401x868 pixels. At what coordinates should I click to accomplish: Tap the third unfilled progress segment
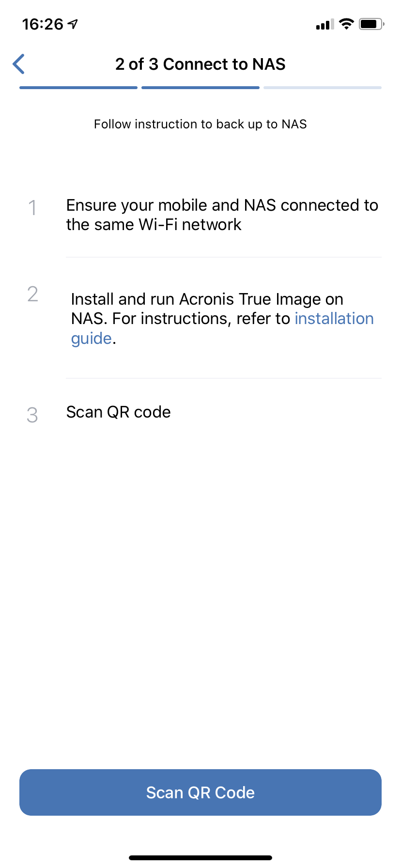tap(323, 88)
